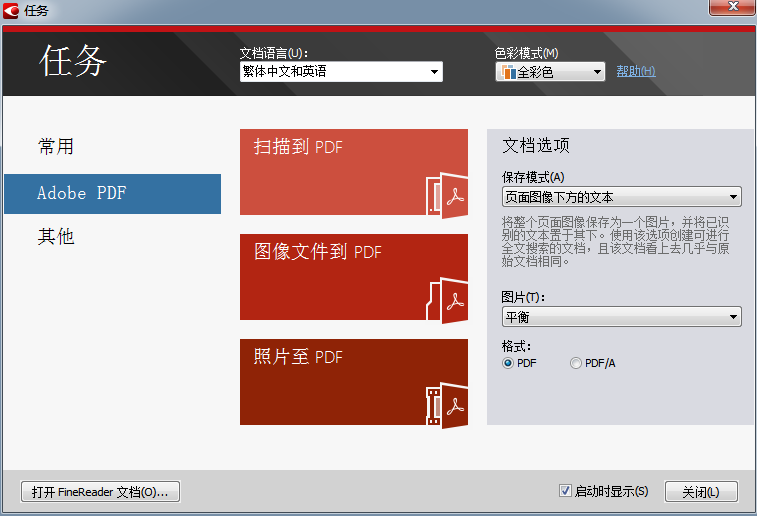Click the 关闭 button
The image size is (757, 516).
tap(701, 491)
